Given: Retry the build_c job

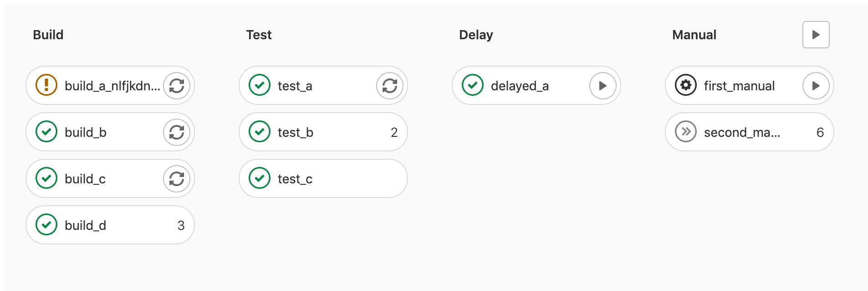Looking at the screenshot, I should point(177,179).
